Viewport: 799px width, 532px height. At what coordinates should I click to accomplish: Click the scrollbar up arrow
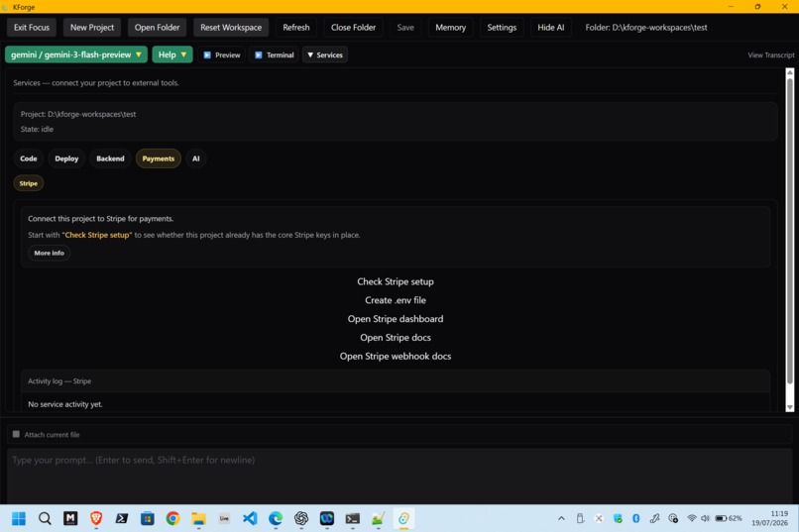790,72
